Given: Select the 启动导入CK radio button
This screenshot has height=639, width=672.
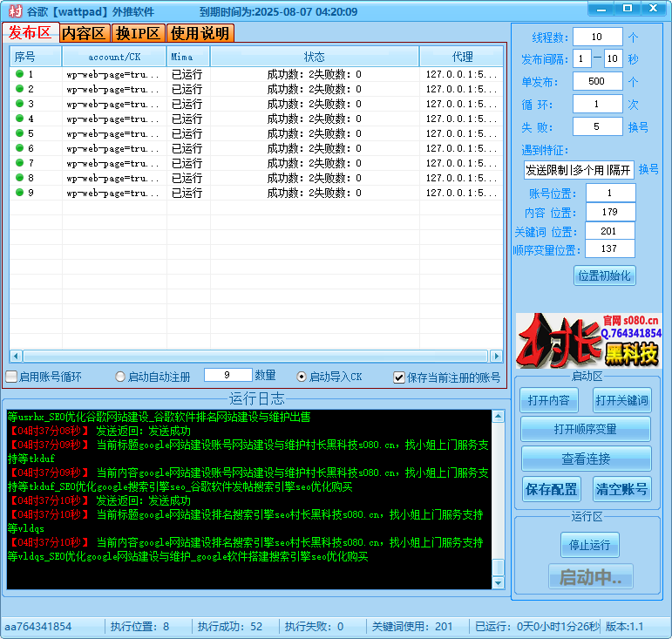Looking at the screenshot, I should click(x=302, y=377).
